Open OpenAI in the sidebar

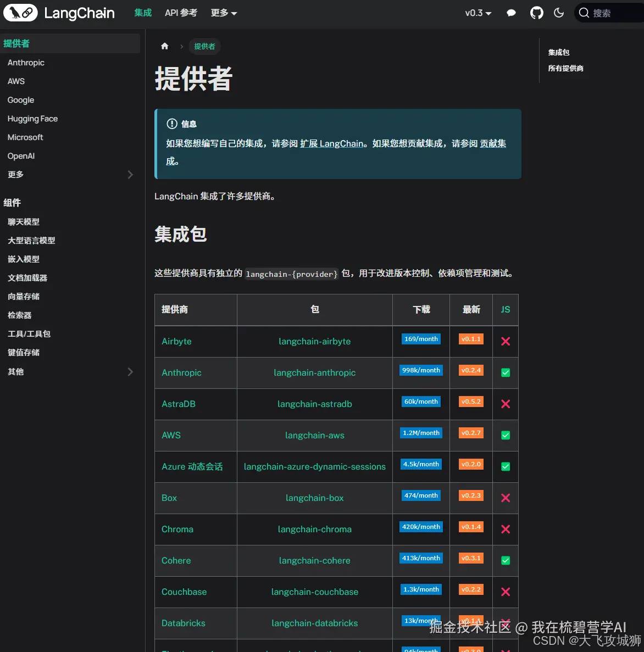tap(21, 156)
